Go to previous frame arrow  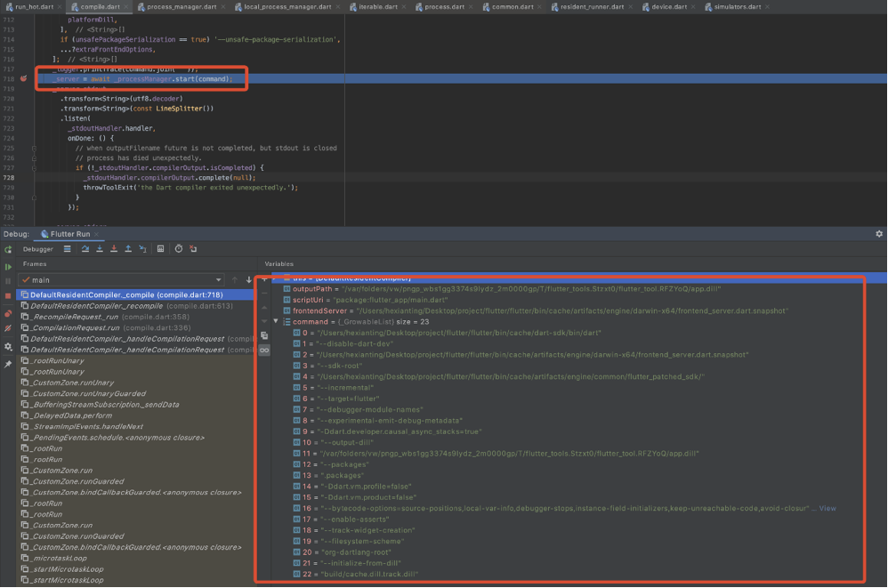(x=235, y=280)
